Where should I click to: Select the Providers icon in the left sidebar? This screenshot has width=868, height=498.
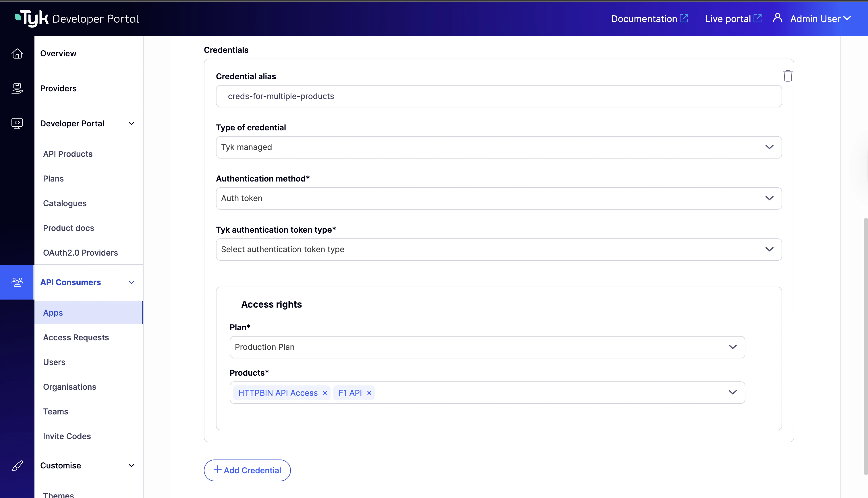[x=17, y=88]
